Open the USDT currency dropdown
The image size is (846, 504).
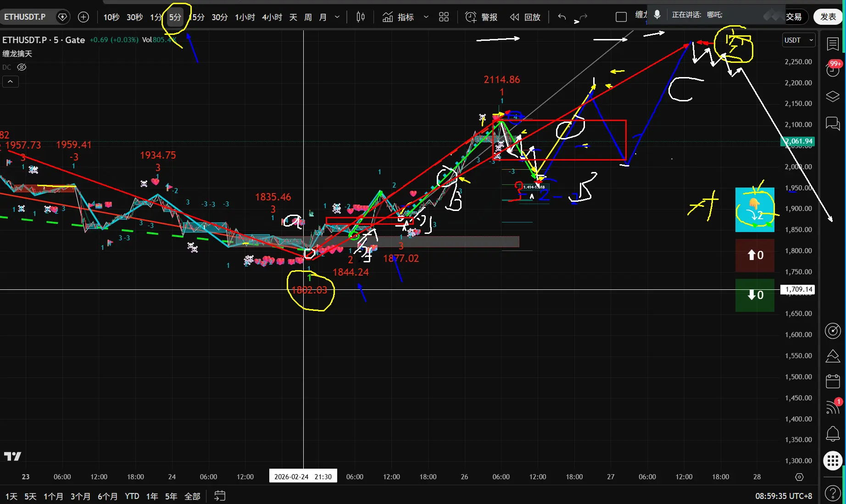coord(799,40)
